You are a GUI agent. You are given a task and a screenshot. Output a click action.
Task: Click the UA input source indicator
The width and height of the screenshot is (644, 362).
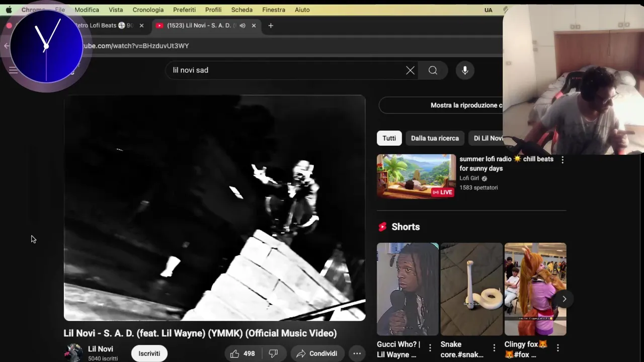pos(489,10)
